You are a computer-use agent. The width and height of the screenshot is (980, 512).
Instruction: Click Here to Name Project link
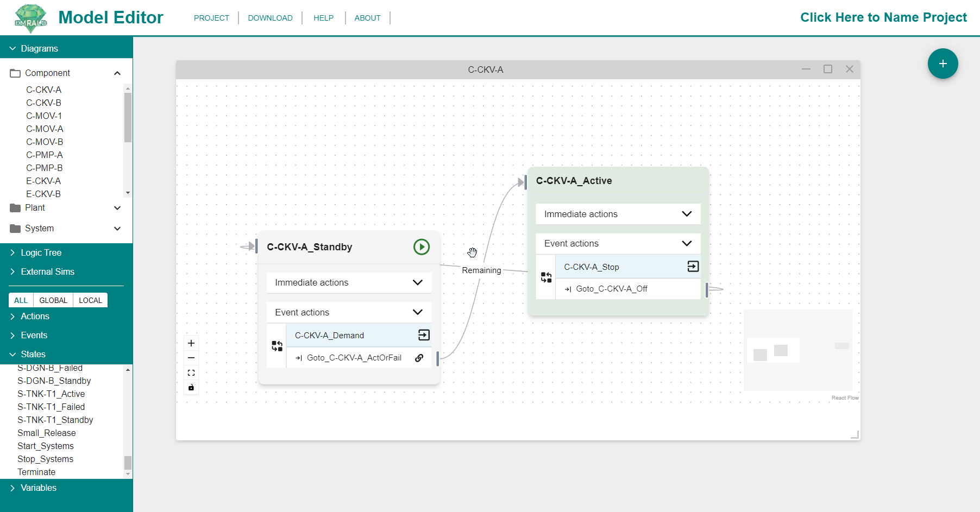pos(883,17)
